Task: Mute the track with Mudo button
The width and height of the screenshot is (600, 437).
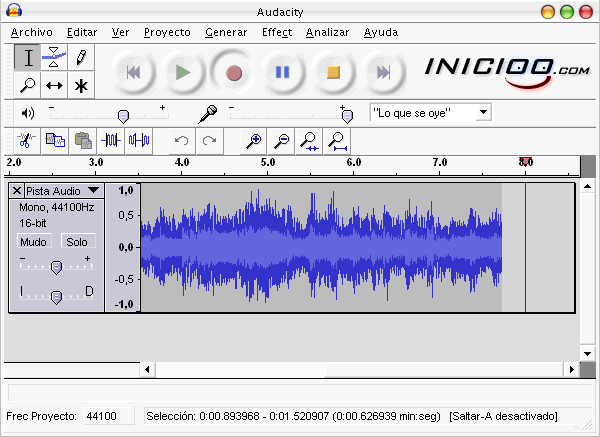Action: pyautogui.click(x=34, y=242)
